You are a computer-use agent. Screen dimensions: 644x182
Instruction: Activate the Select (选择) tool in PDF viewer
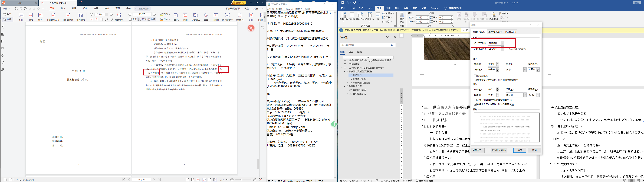[8, 19]
